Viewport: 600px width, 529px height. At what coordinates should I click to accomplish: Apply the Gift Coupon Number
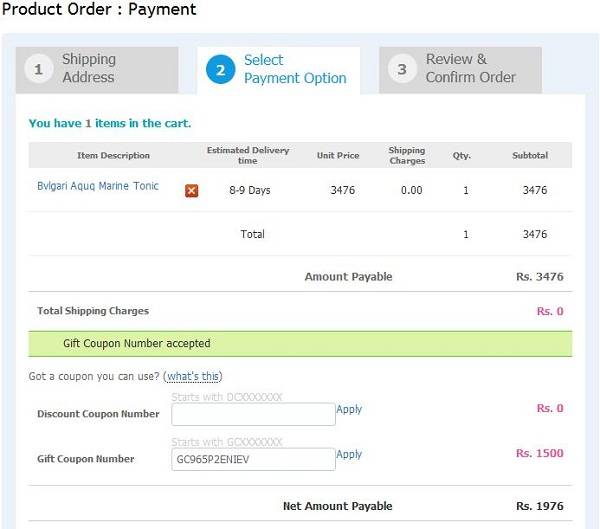point(349,454)
